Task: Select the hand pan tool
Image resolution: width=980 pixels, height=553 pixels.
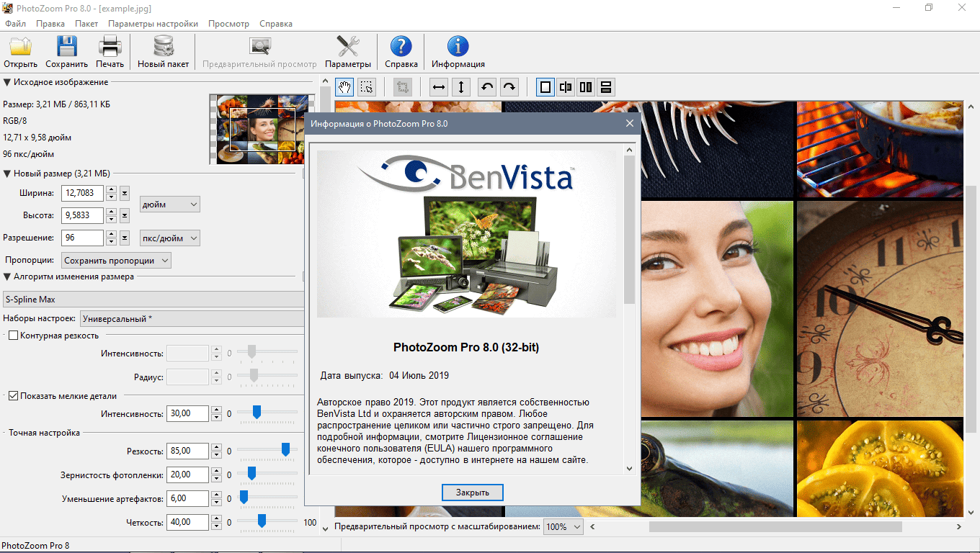Action: pyautogui.click(x=344, y=87)
